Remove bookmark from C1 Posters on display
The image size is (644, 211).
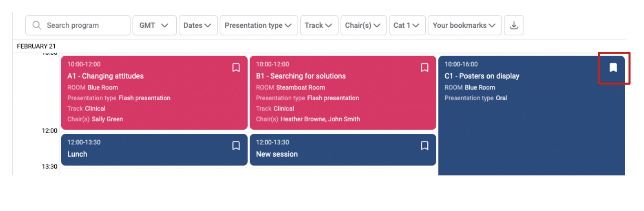pos(613,67)
